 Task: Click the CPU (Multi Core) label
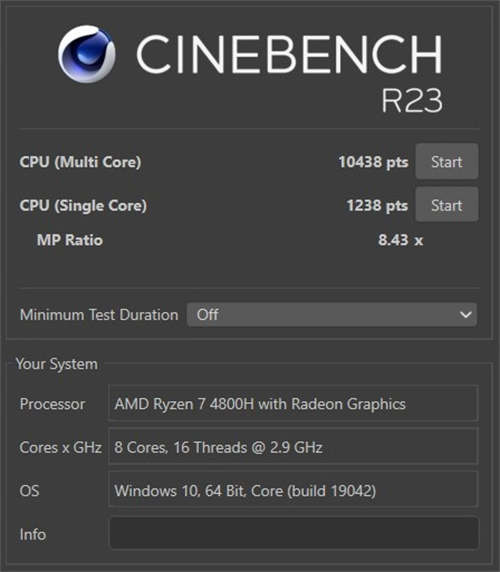(x=80, y=162)
